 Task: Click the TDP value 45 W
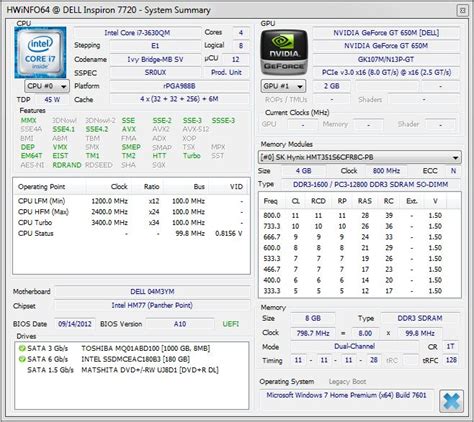click(x=52, y=99)
